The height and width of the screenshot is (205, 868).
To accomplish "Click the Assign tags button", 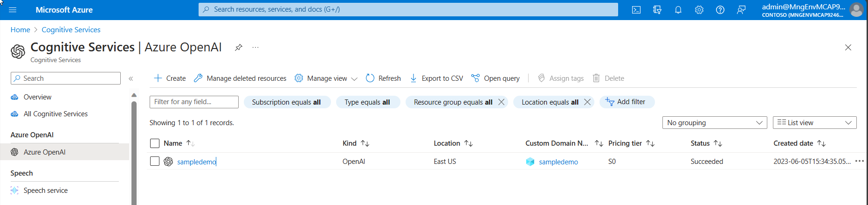I will pos(560,78).
